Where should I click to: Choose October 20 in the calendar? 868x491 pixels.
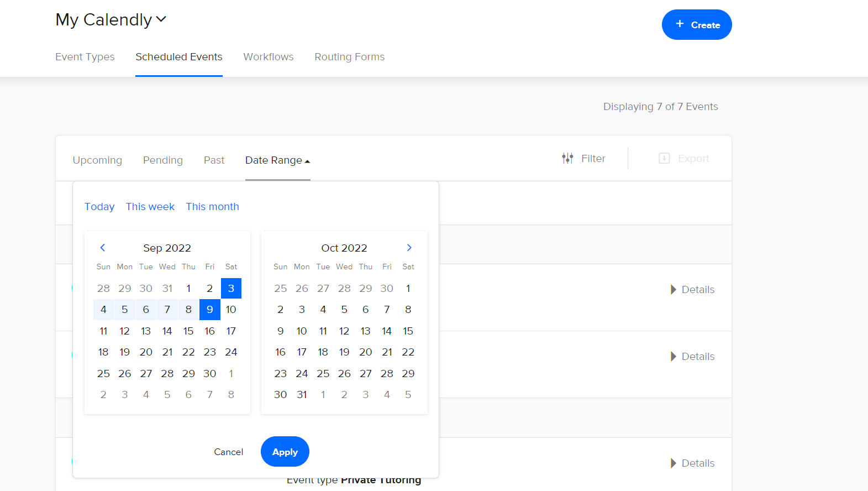[366, 352]
